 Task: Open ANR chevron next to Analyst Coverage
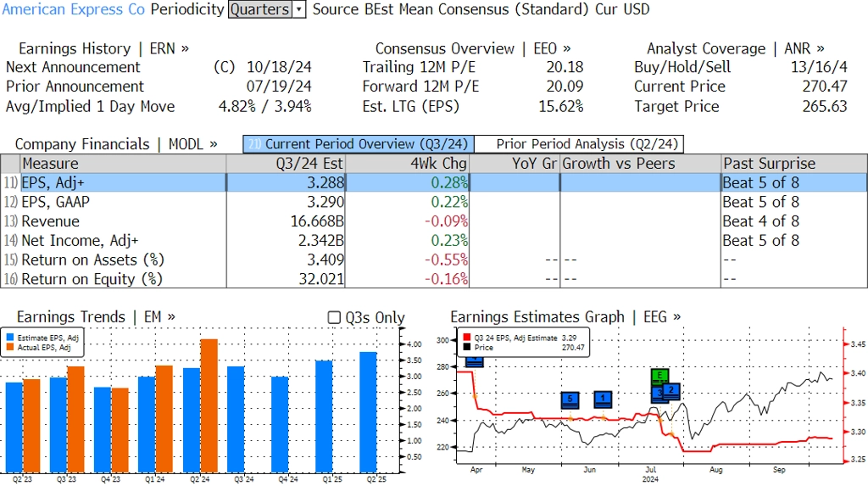pyautogui.click(x=820, y=48)
